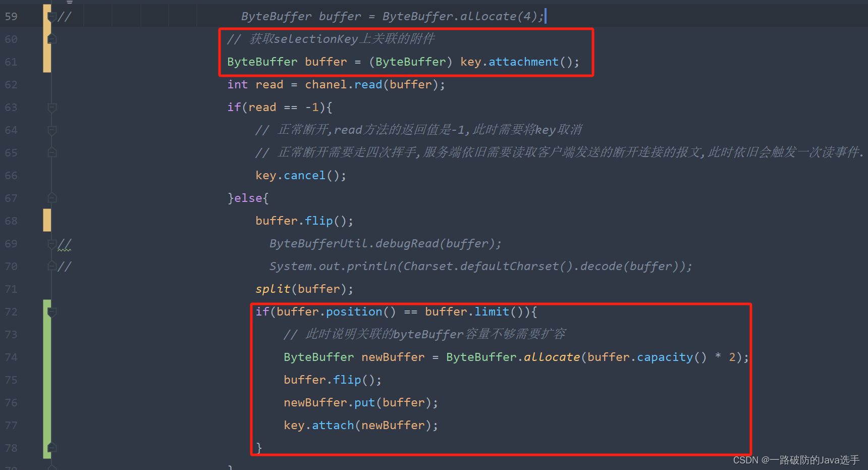Collapse the fold marker beside line 69
Image resolution: width=868 pixels, height=470 pixels.
click(51, 243)
